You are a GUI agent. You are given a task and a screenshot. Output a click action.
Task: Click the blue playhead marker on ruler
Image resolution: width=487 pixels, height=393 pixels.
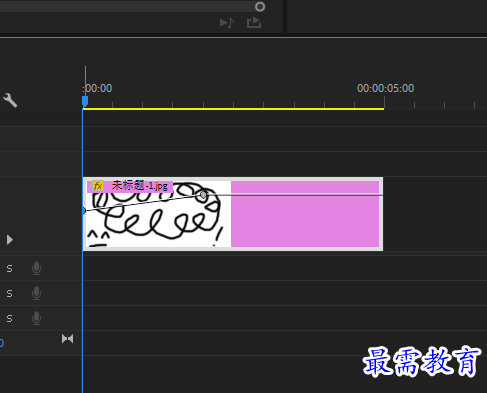85,101
